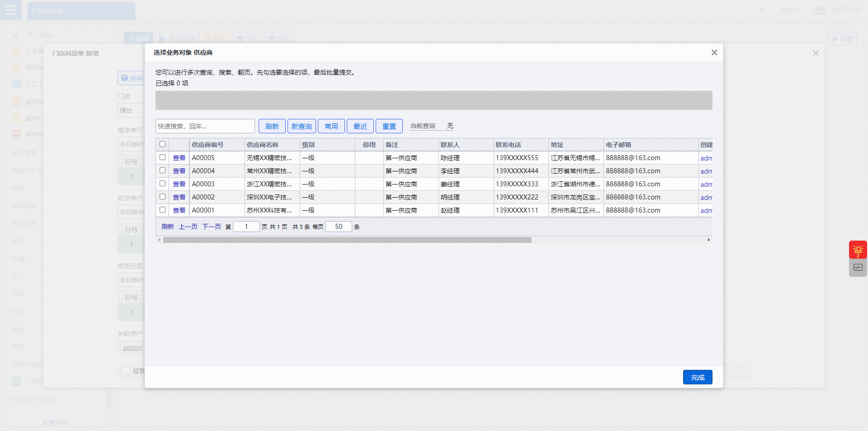The width and height of the screenshot is (868, 431).
Task: Check the box for supplier A00004
Action: [162, 171]
